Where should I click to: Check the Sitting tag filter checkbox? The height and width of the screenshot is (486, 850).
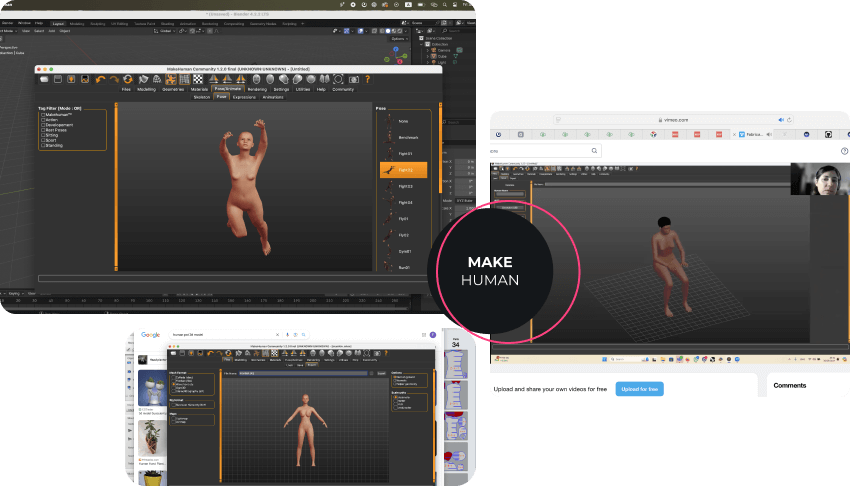(43, 135)
